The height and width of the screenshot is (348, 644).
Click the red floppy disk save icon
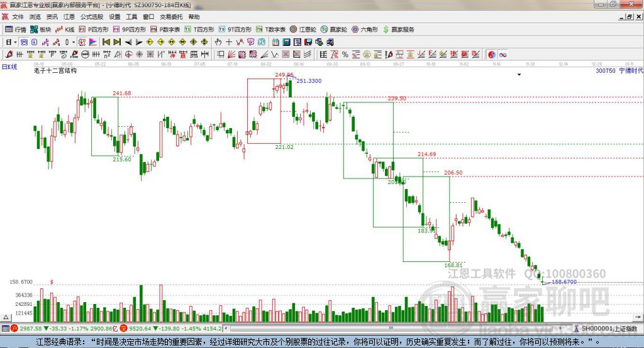coord(308,42)
